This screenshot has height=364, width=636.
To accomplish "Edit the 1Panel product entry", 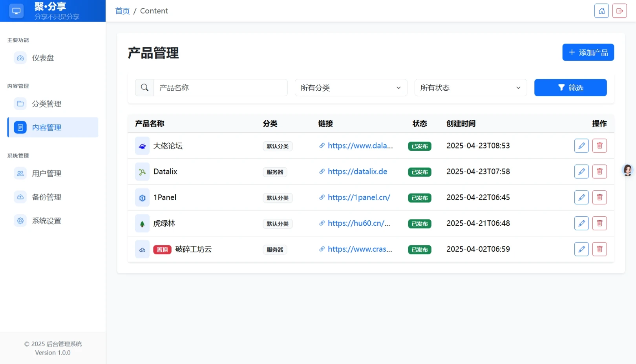I will [581, 198].
